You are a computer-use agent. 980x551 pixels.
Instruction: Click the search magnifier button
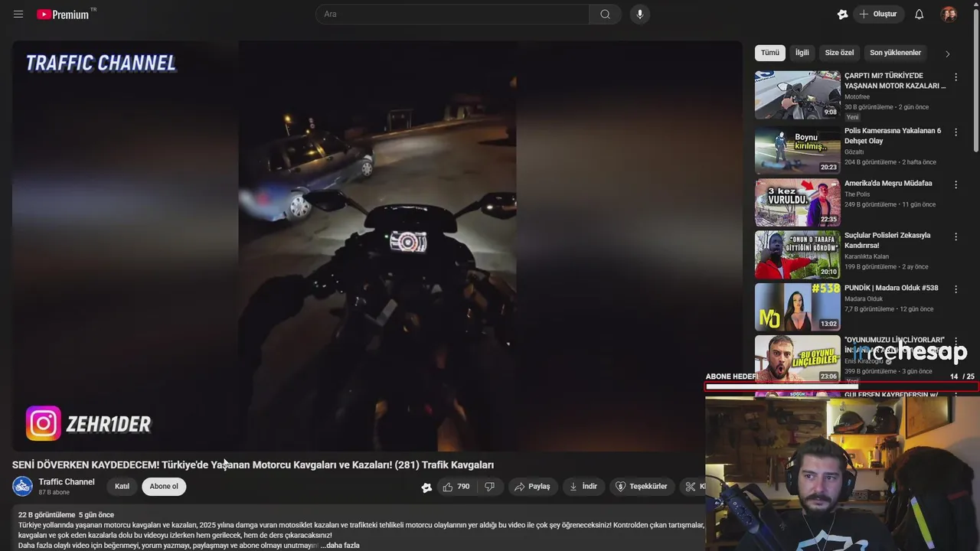click(605, 14)
